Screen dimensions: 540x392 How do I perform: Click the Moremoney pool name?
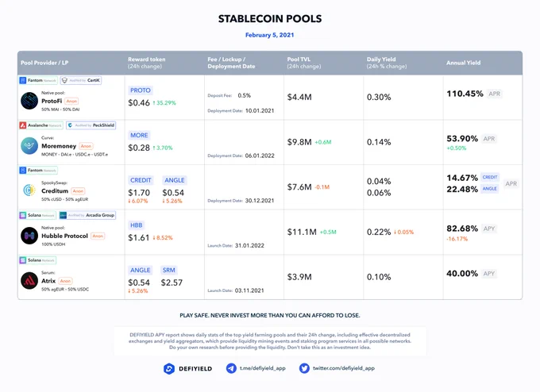(x=59, y=146)
